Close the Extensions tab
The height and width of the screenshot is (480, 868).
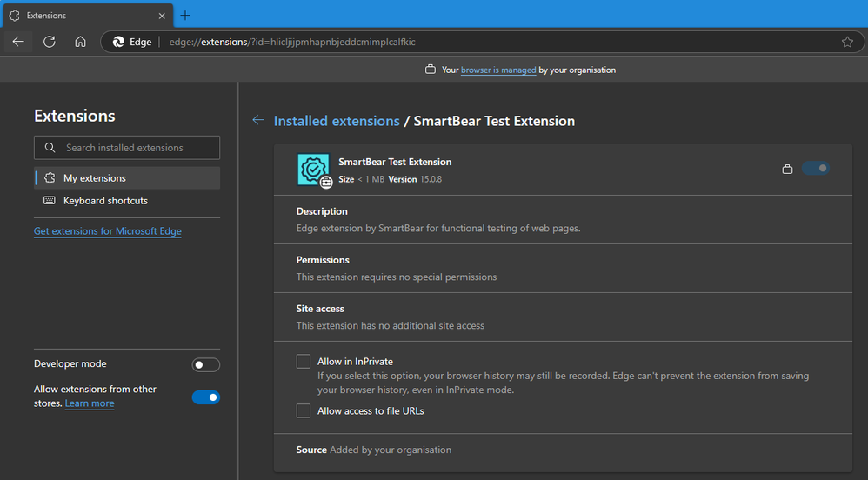click(x=162, y=16)
